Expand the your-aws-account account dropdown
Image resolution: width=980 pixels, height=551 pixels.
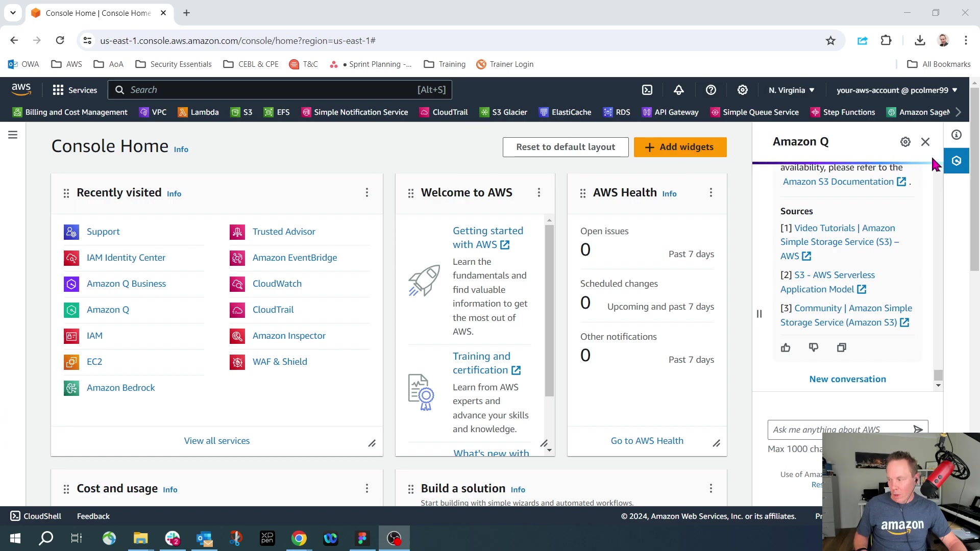click(x=897, y=90)
